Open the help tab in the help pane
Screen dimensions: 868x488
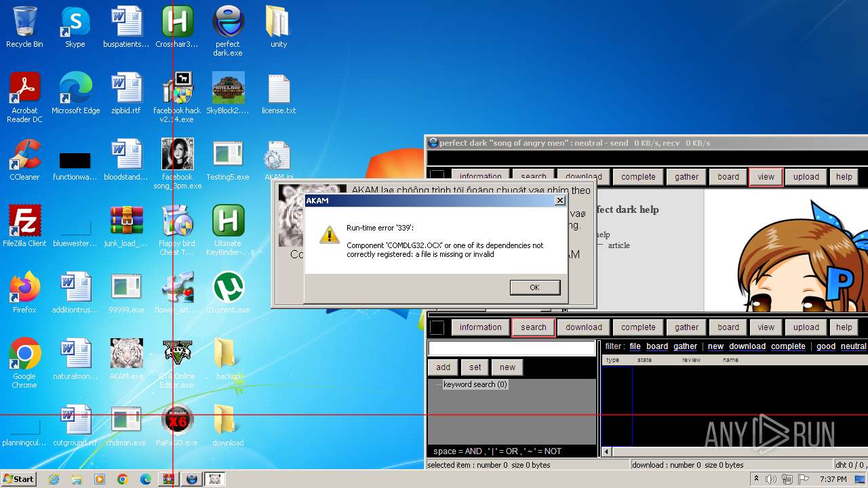(844, 177)
